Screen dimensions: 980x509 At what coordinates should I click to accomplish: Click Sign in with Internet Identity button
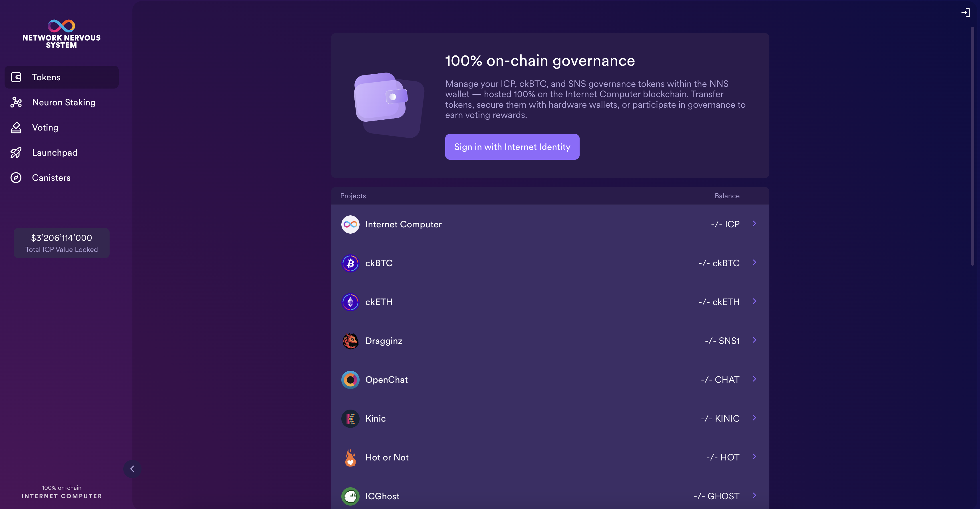(512, 147)
